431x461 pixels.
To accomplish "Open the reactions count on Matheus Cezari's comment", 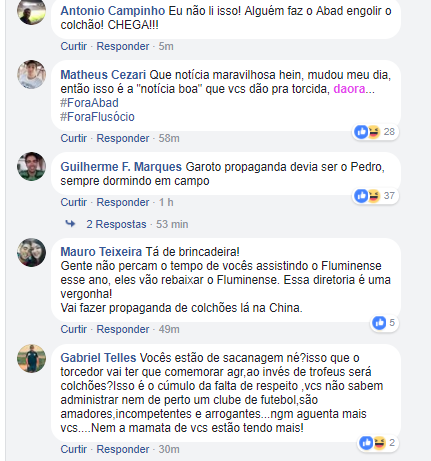I will click(x=375, y=132).
